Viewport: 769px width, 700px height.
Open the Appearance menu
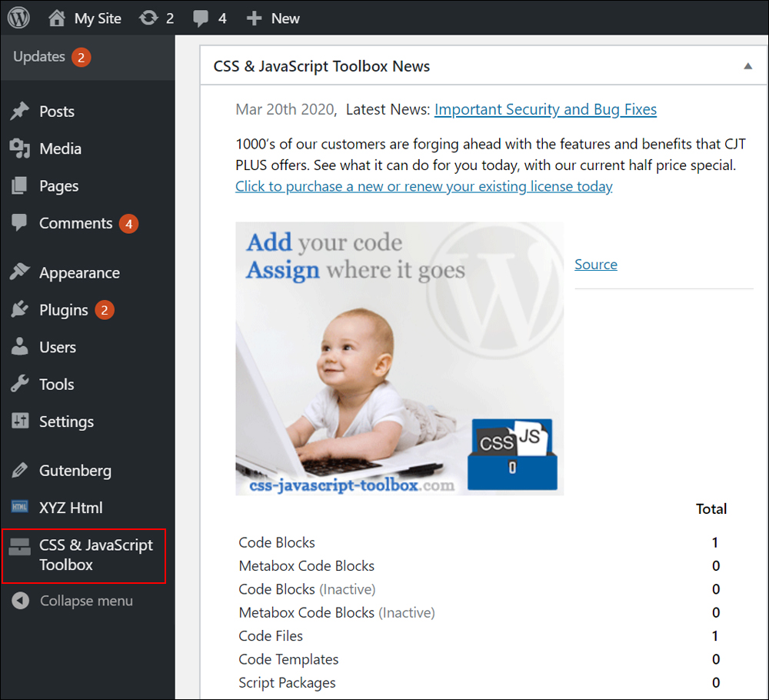point(79,273)
